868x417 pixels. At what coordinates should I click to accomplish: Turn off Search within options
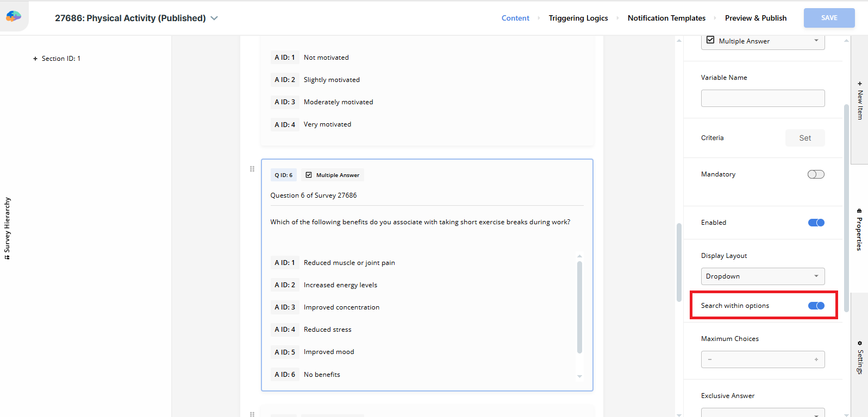coord(816,306)
